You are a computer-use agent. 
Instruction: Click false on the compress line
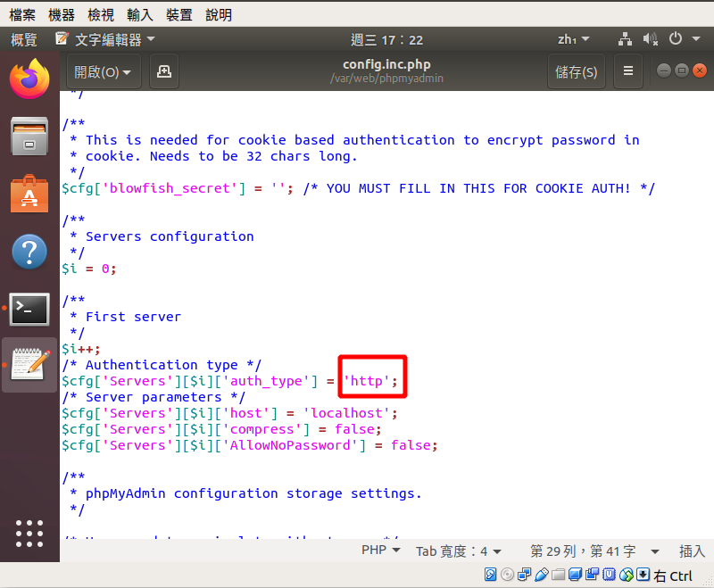point(354,428)
